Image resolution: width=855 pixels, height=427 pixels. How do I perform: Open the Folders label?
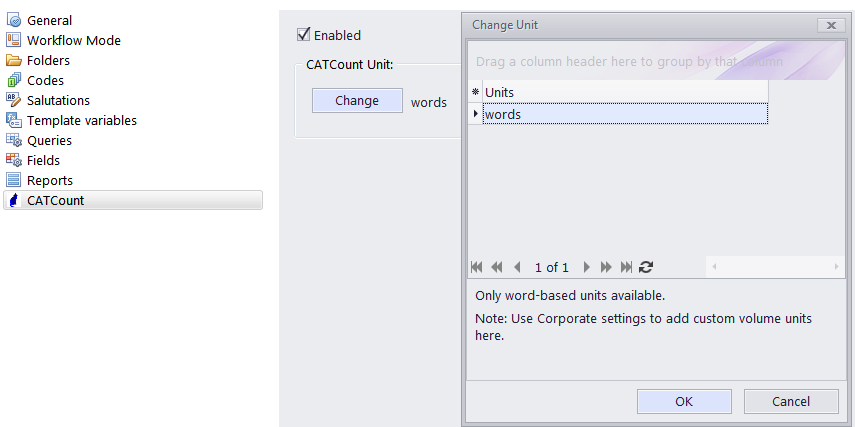pyautogui.click(x=49, y=60)
